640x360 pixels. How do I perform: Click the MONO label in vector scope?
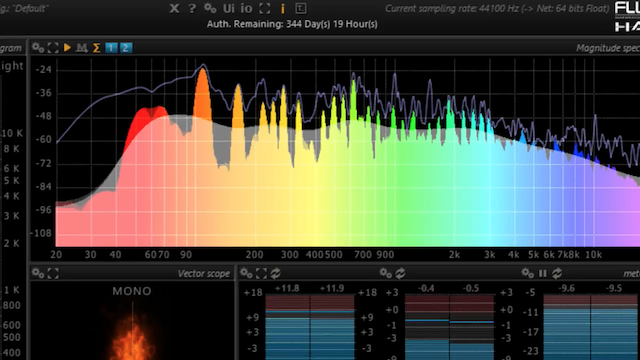(132, 291)
